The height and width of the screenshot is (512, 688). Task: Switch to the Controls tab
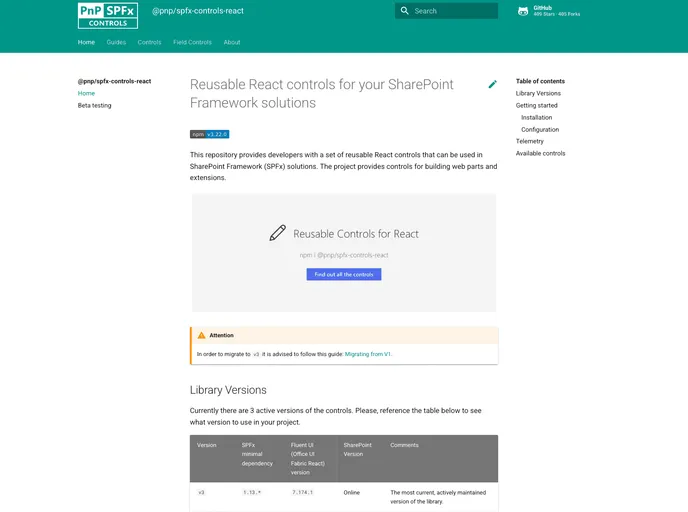pos(150,42)
